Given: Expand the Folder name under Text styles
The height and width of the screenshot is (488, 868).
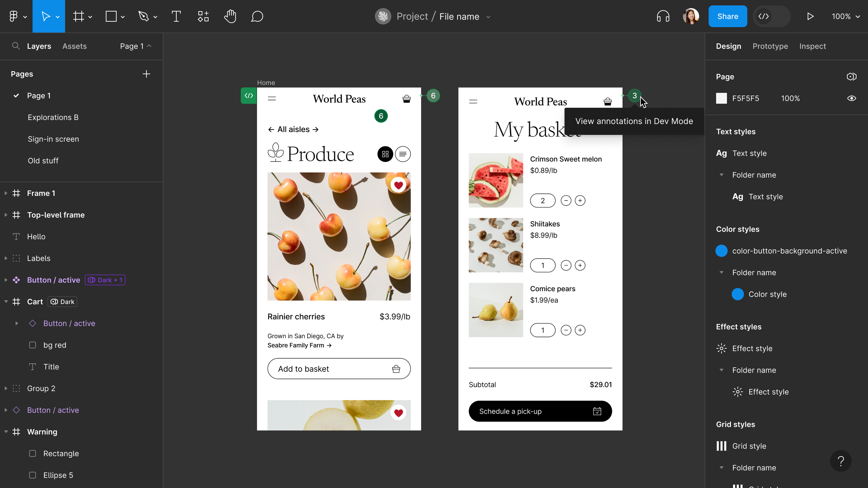Looking at the screenshot, I should [721, 175].
